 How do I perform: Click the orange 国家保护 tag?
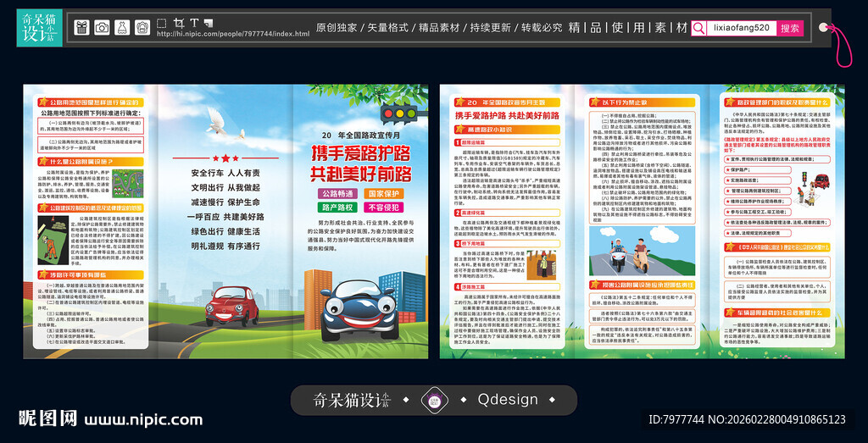[384, 194]
